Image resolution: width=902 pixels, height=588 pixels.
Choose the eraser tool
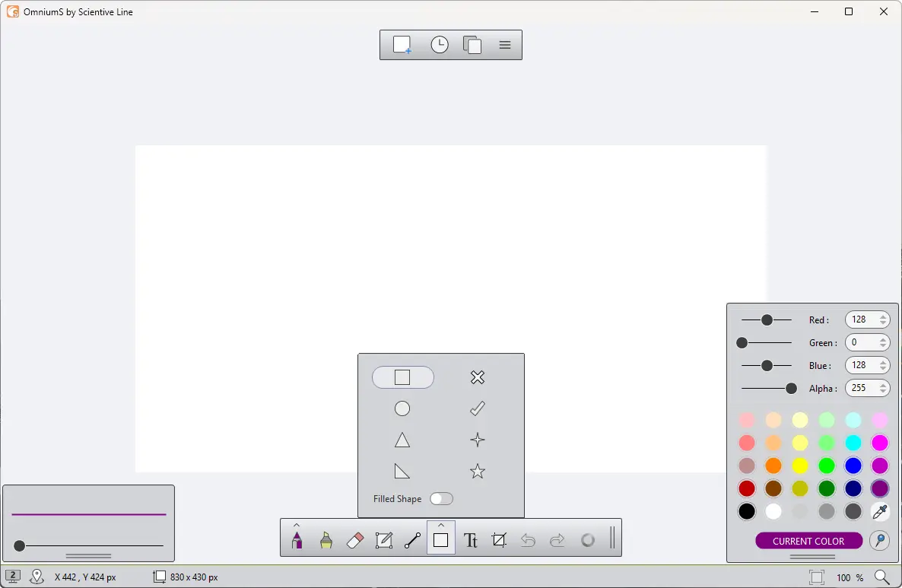355,540
